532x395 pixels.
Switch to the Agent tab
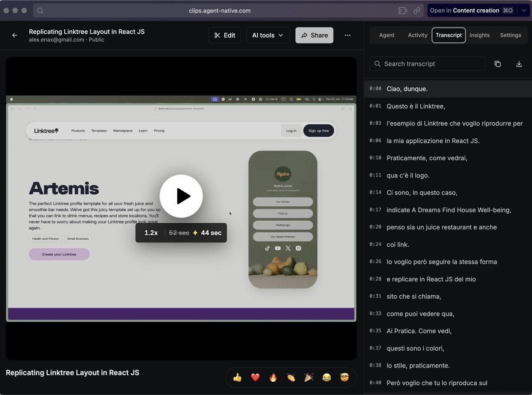pos(387,35)
